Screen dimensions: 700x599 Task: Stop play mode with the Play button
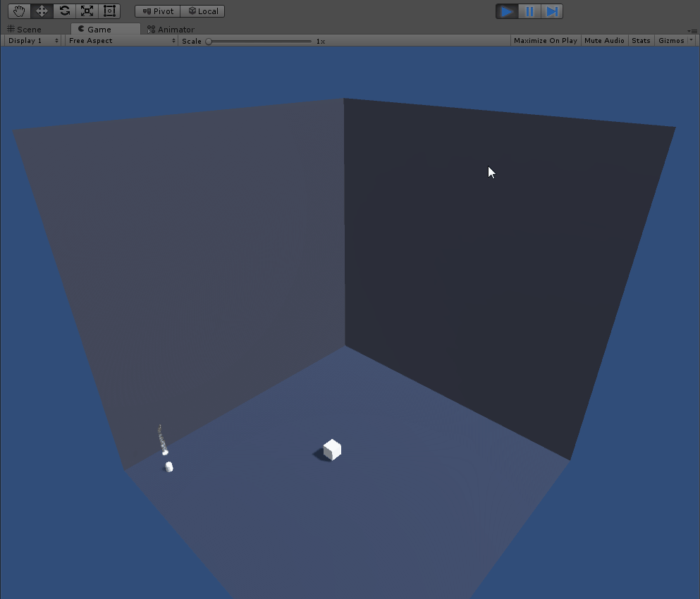click(x=507, y=11)
